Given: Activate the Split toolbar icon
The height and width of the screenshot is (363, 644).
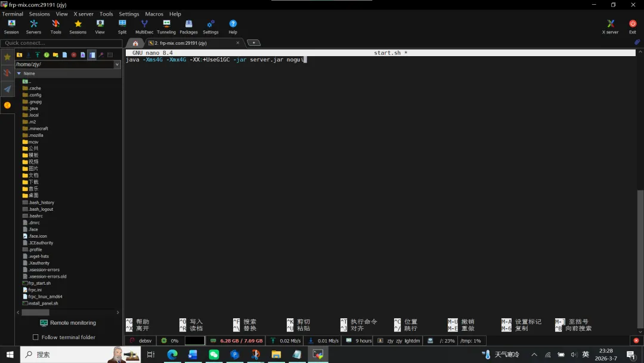Looking at the screenshot, I should [x=122, y=27].
